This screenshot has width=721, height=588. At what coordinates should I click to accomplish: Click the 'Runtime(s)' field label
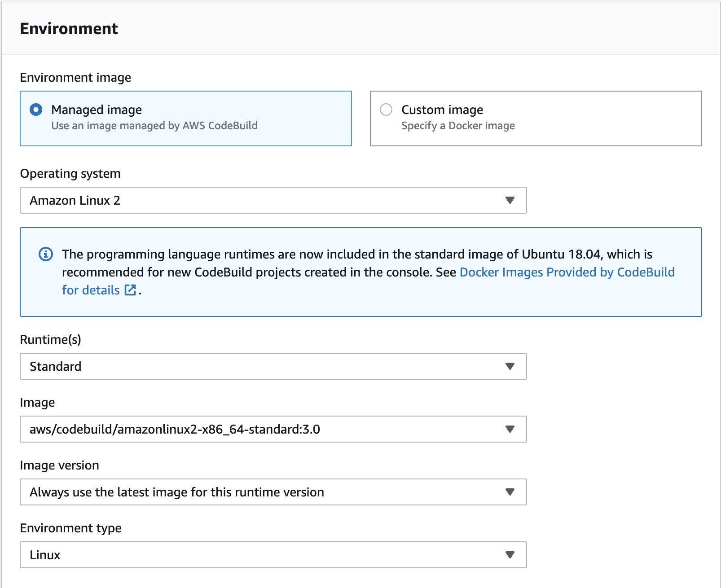51,339
